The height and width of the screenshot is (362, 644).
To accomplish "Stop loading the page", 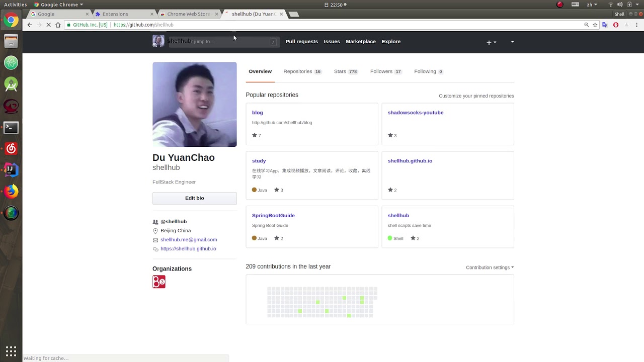I will click(x=49, y=25).
